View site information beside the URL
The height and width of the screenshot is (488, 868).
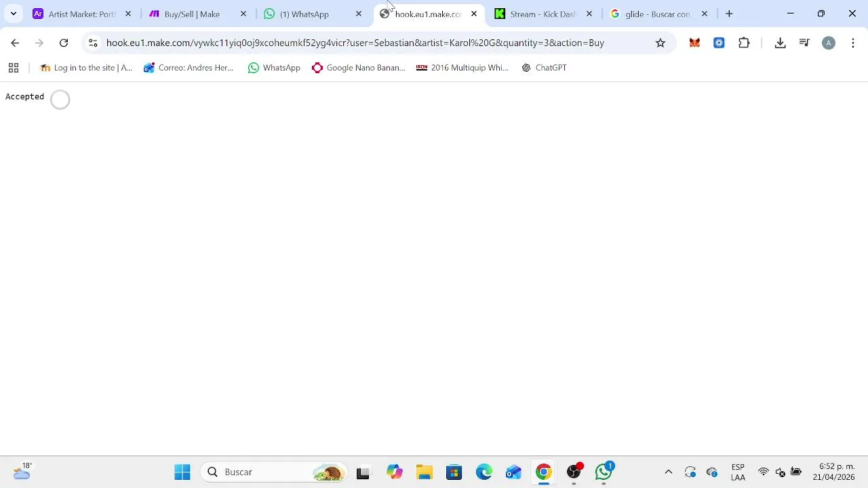pos(93,43)
